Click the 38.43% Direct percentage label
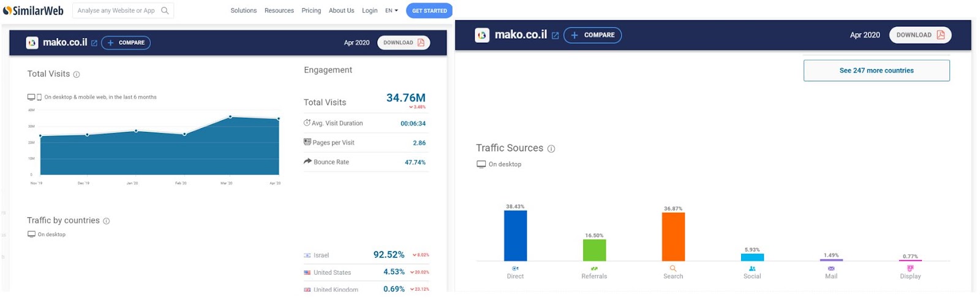 point(515,207)
